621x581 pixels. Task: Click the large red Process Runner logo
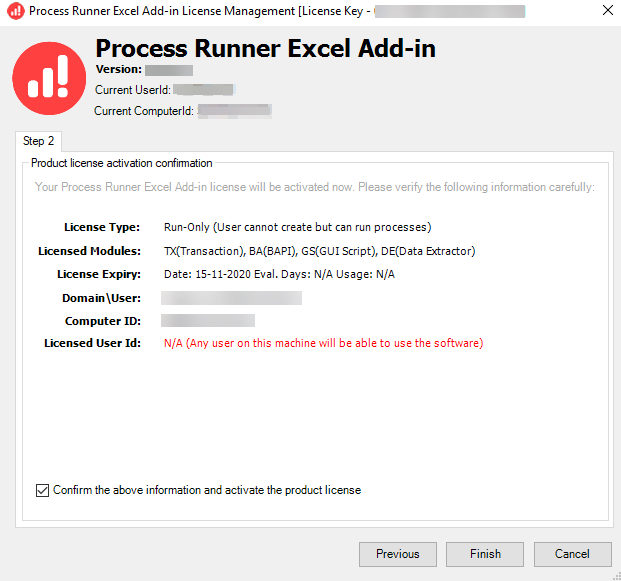pyautogui.click(x=49, y=78)
